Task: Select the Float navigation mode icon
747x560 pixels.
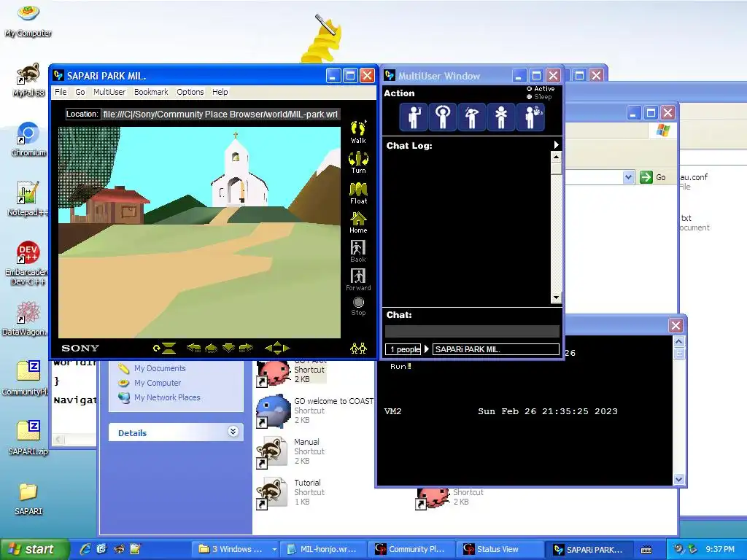Action: click(x=358, y=192)
